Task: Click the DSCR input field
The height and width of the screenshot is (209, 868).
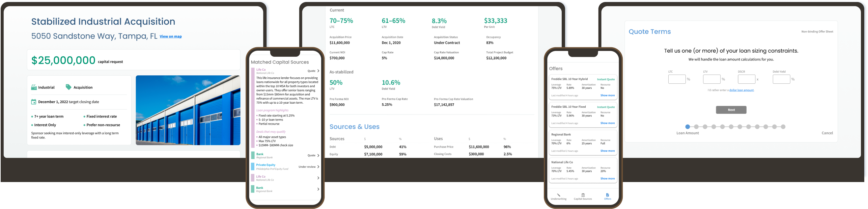Action: 746,79
